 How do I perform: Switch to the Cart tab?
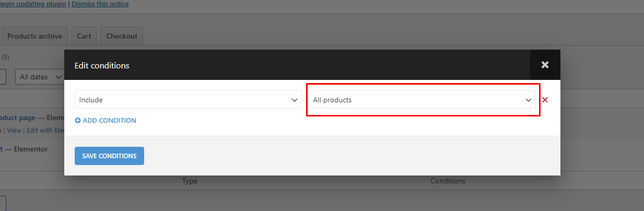click(x=84, y=36)
